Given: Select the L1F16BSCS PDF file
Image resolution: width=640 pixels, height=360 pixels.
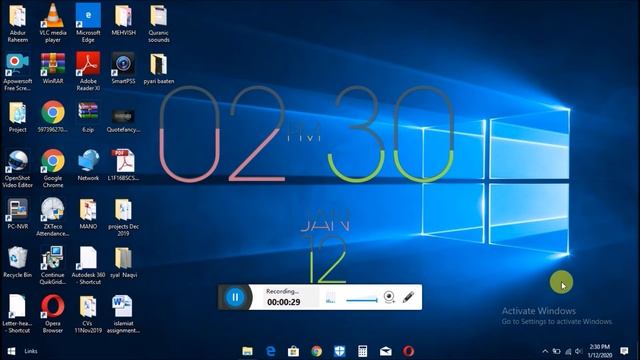Looking at the screenshot, I should tap(123, 165).
